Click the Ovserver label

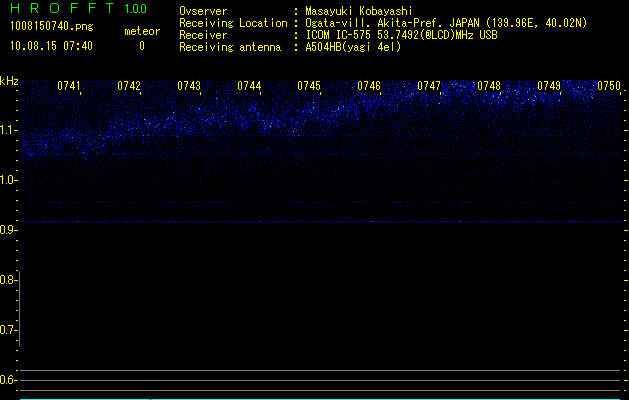(x=203, y=11)
